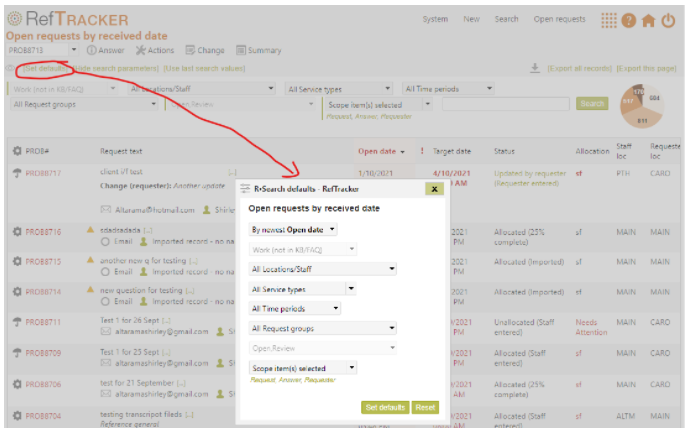
Task: Click the envelope icon in the PROB8706 row
Action: [x=106, y=394]
